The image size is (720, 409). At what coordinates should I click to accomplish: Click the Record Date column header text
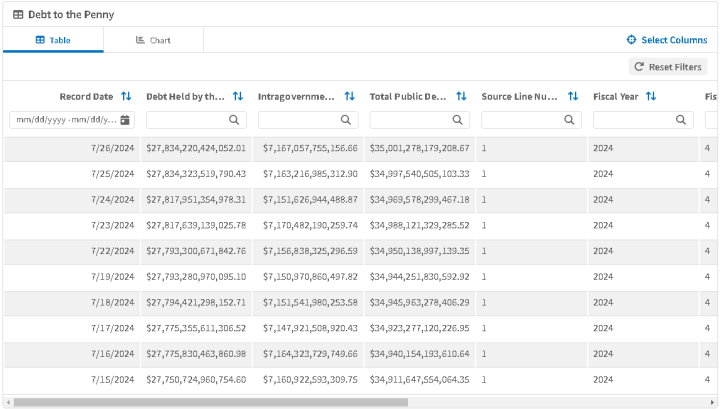pyautogui.click(x=86, y=96)
